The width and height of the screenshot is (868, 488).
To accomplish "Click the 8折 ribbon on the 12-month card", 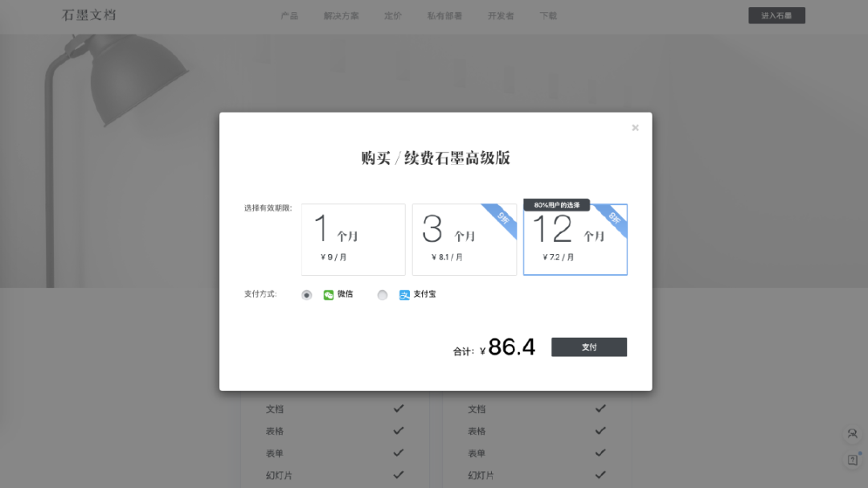I will click(x=613, y=218).
